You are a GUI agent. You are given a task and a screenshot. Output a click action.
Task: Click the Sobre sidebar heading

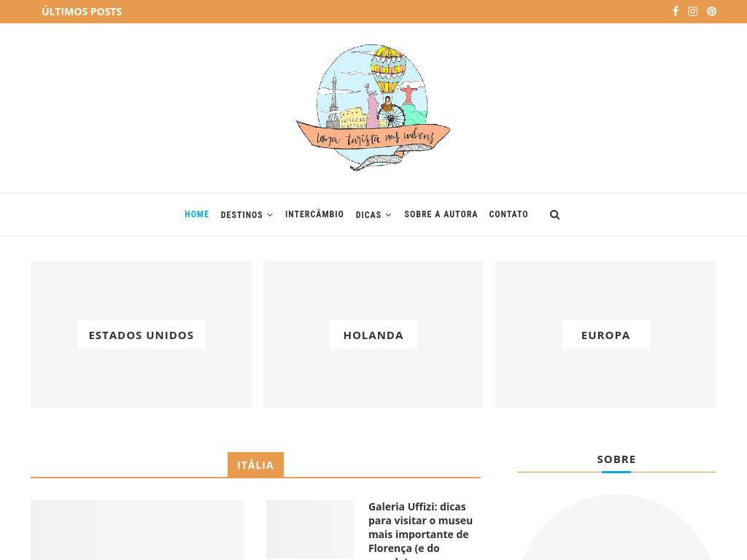[x=616, y=459]
